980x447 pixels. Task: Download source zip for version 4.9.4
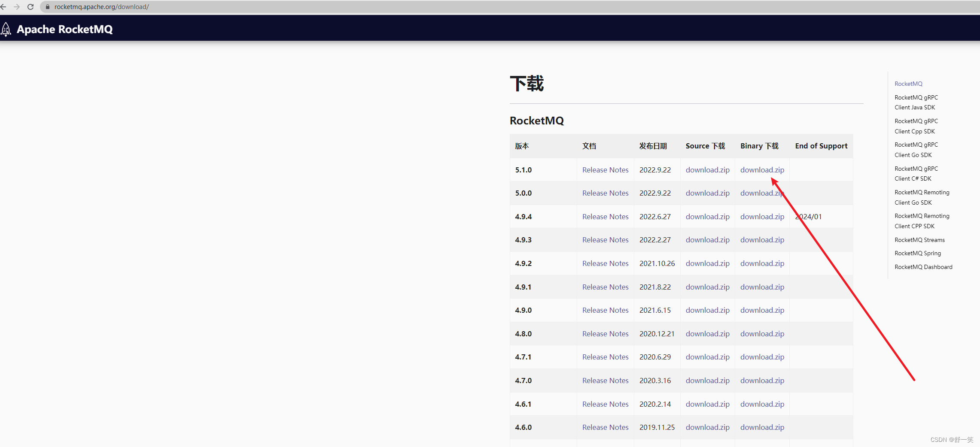pos(707,217)
